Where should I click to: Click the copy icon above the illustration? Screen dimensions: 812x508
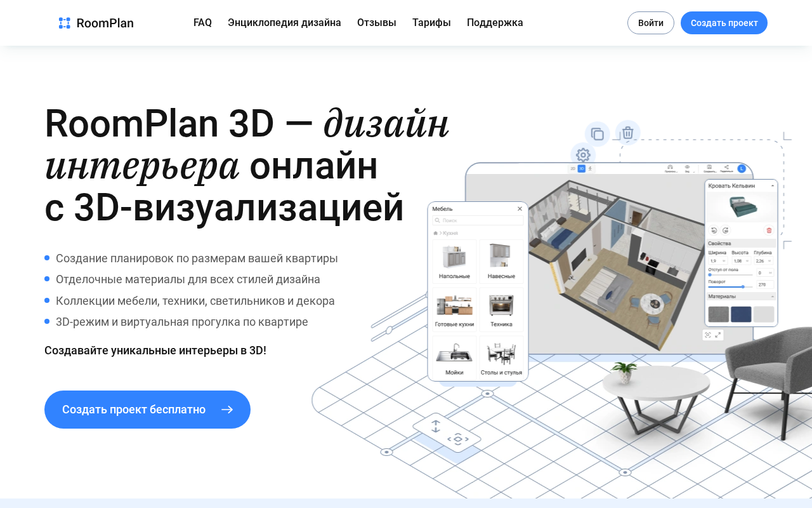[597, 134]
